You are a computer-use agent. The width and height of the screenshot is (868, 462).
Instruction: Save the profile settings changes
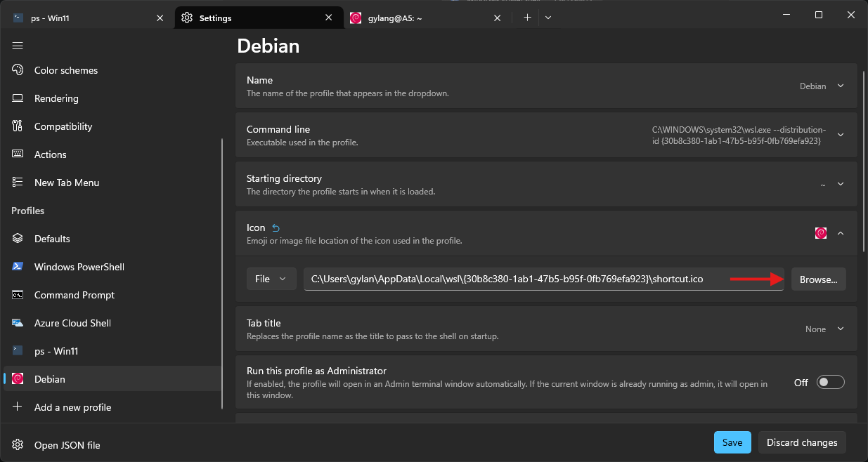coord(732,442)
